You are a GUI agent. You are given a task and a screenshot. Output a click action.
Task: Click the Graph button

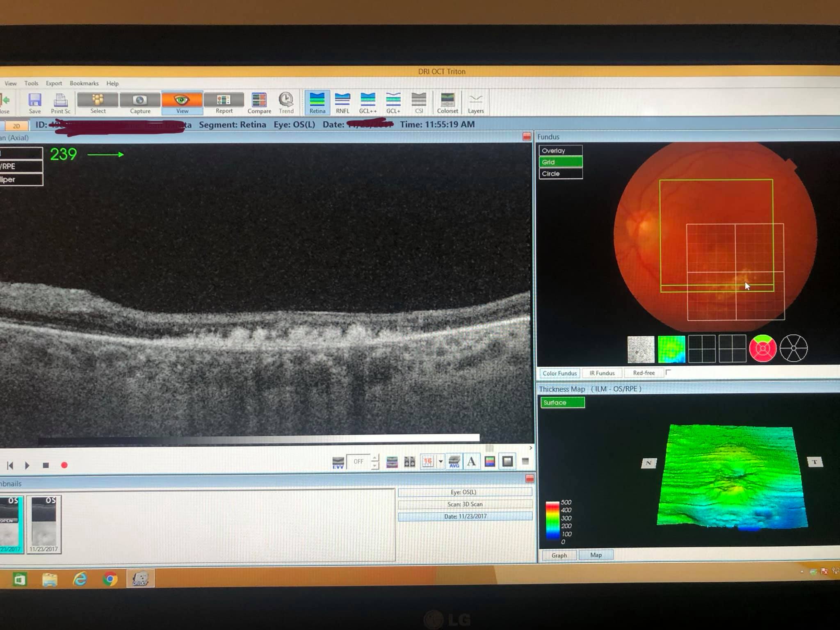coord(559,555)
